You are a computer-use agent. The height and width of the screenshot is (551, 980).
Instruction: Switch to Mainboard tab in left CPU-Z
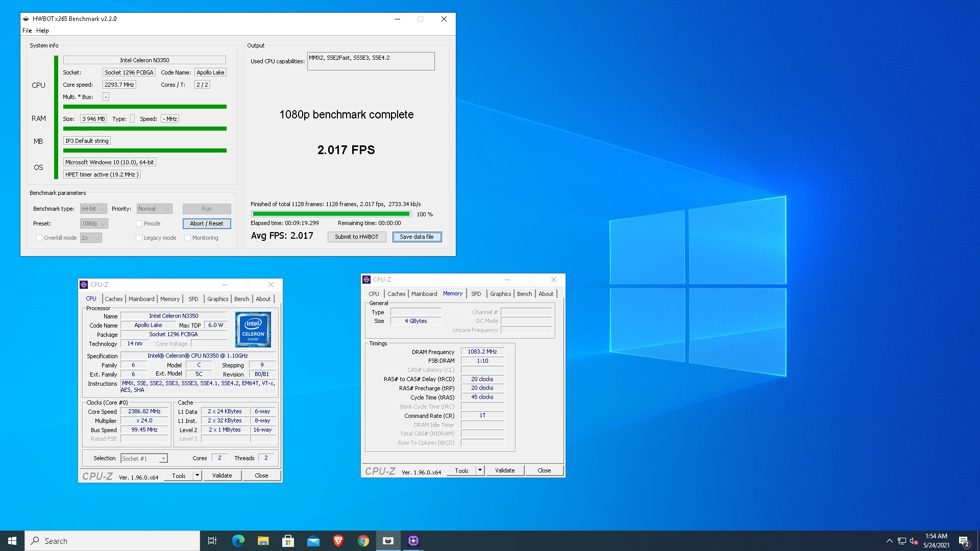pyautogui.click(x=141, y=299)
